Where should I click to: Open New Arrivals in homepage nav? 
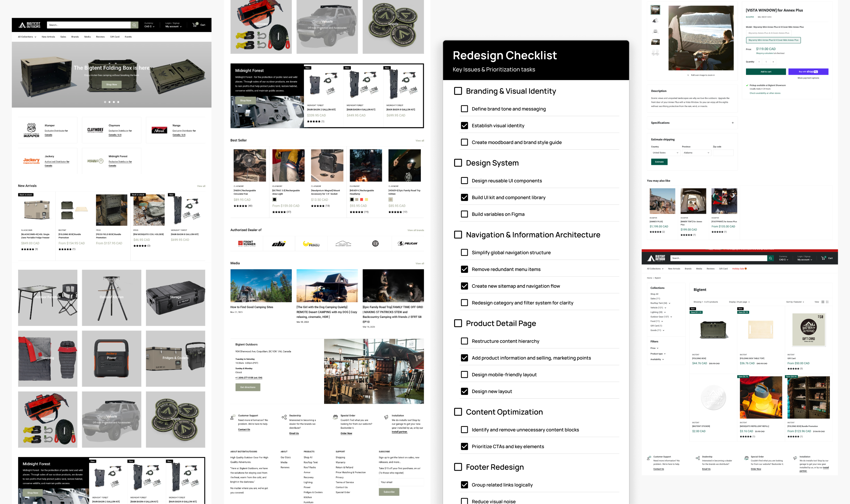[48, 37]
